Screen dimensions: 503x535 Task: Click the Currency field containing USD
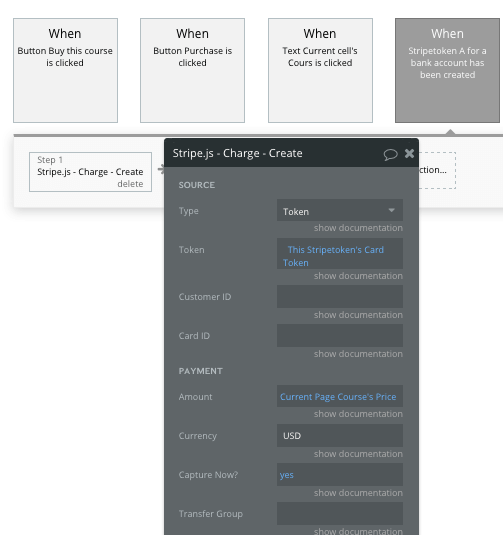click(340, 435)
